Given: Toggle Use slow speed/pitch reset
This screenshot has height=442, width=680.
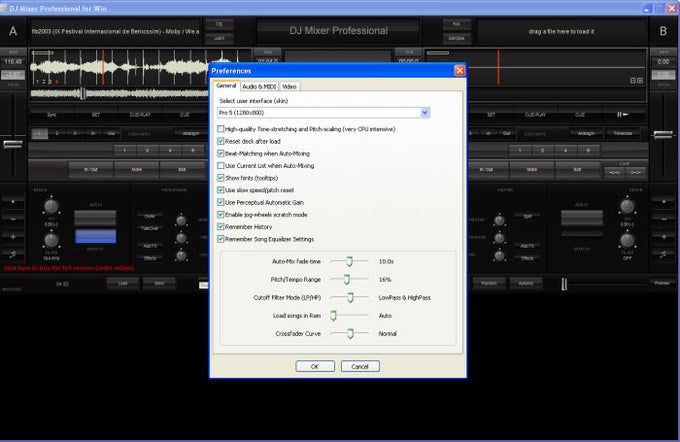Looking at the screenshot, I should tap(221, 190).
